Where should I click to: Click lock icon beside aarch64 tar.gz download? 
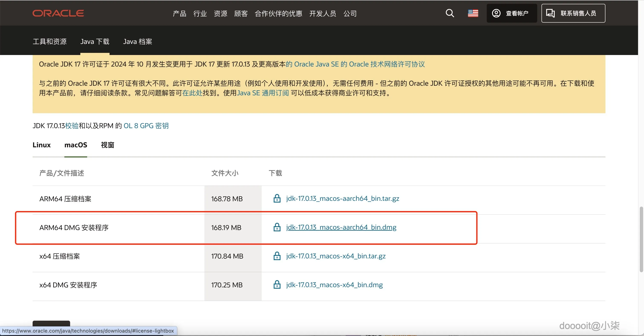click(277, 198)
